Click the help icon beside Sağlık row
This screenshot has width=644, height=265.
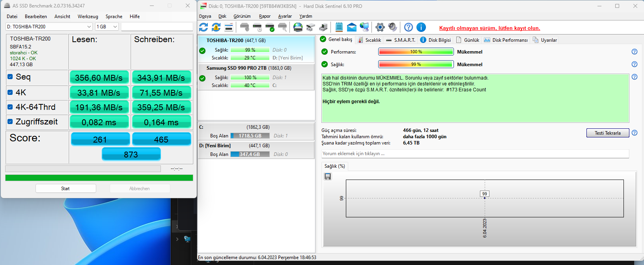pyautogui.click(x=635, y=64)
